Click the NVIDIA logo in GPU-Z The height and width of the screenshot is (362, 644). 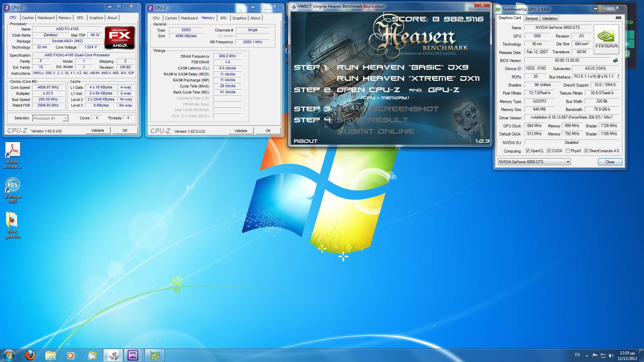point(606,40)
